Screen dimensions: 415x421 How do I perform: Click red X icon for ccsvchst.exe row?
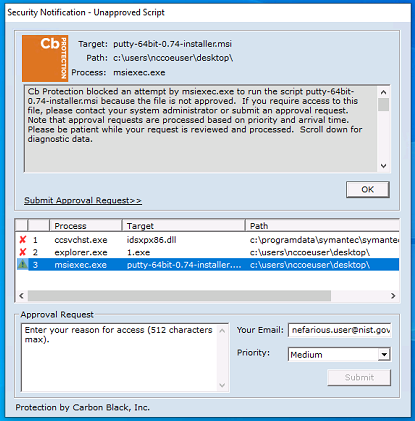pyautogui.click(x=23, y=240)
